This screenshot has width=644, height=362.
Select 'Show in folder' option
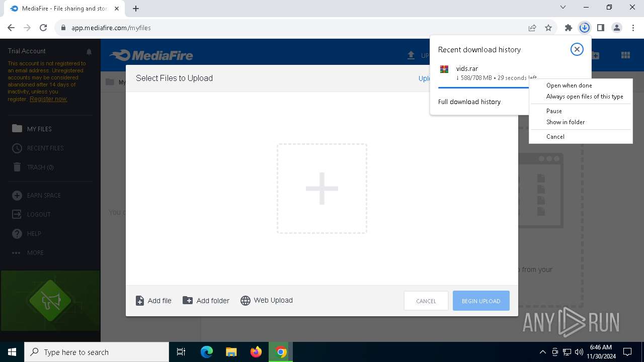[581, 122]
